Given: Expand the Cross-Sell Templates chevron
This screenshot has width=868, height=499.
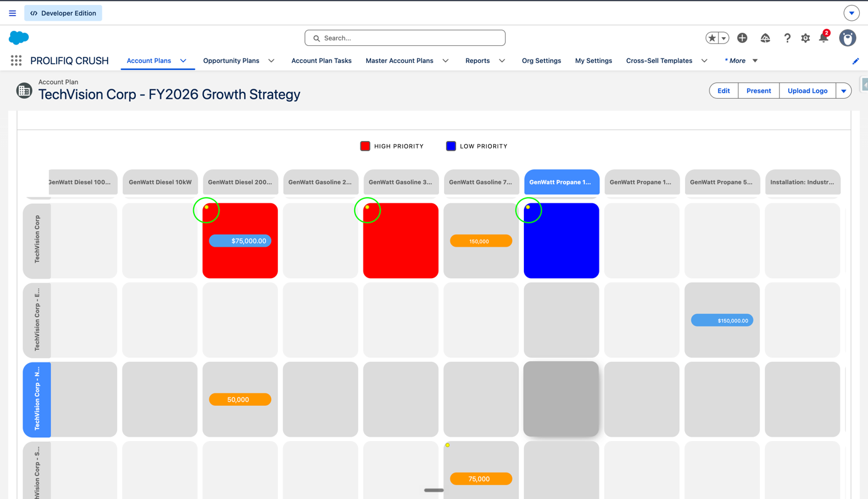Looking at the screenshot, I should [704, 61].
